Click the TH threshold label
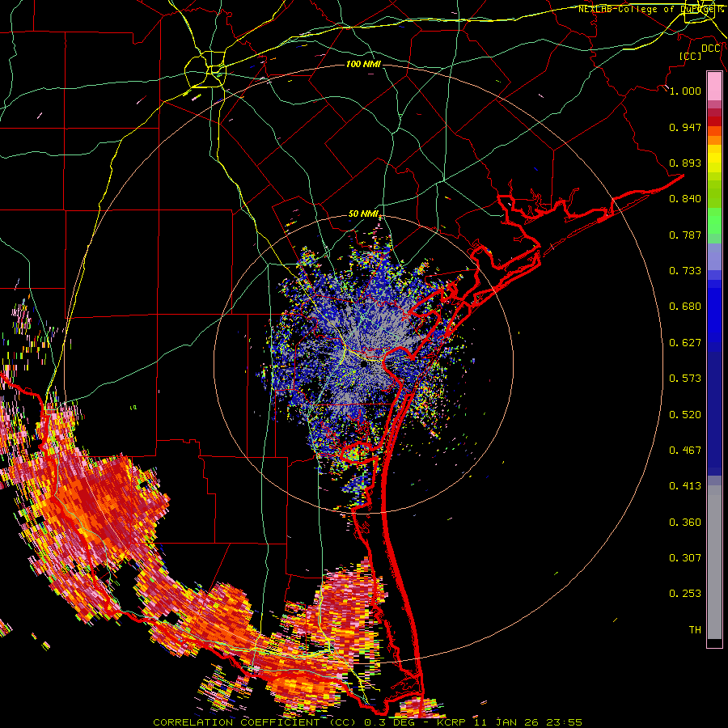728x728 pixels. tap(695, 629)
